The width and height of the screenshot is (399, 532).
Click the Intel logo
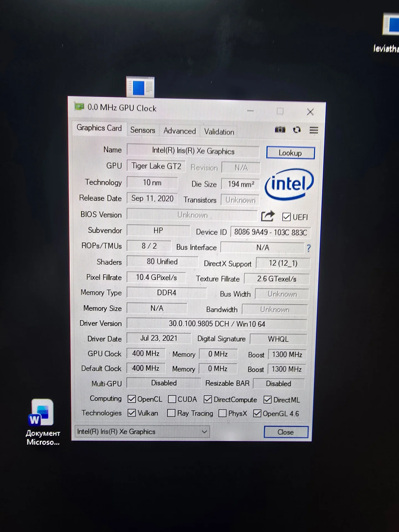point(289,184)
